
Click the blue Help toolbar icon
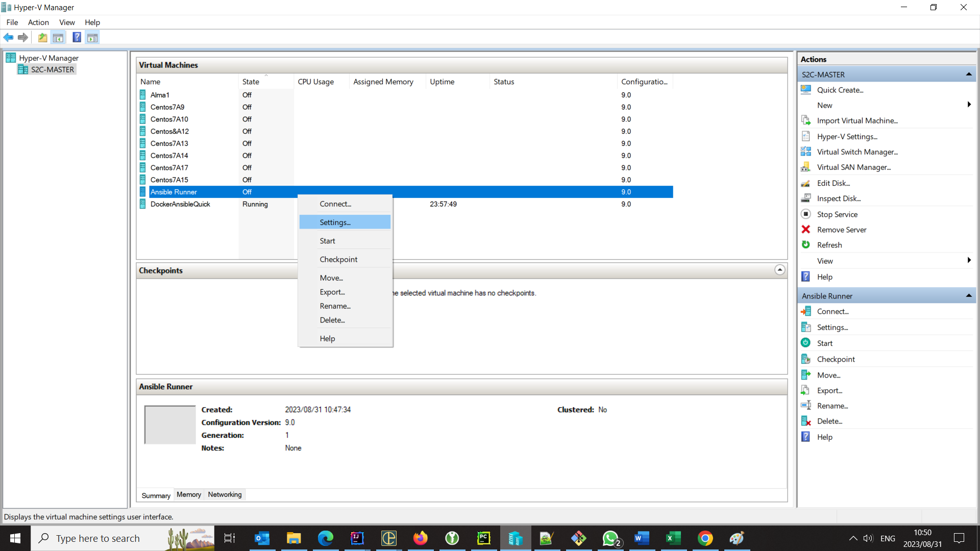(x=77, y=37)
